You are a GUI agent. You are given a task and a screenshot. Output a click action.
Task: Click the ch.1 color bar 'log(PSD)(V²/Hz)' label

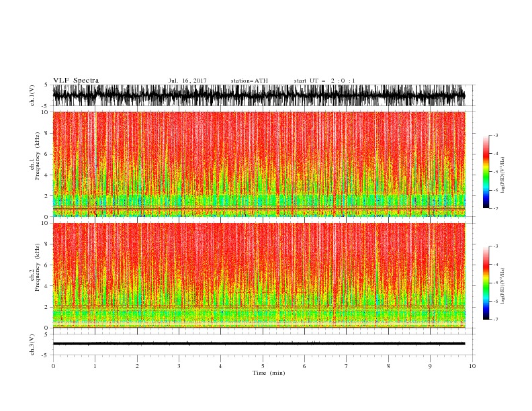pyautogui.click(x=502, y=175)
